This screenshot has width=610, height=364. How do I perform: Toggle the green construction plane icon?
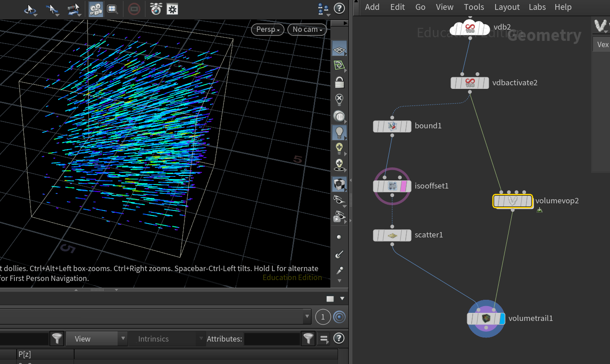(339, 66)
